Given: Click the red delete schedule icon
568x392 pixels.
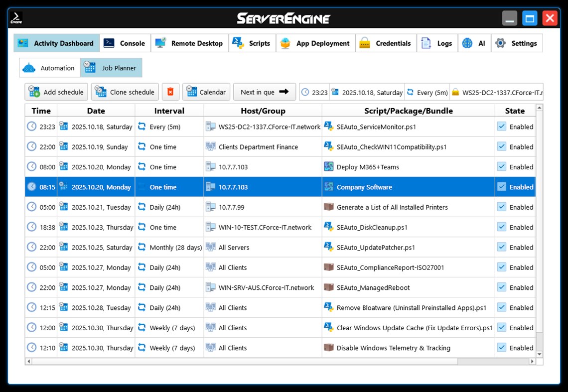Looking at the screenshot, I should pos(171,91).
